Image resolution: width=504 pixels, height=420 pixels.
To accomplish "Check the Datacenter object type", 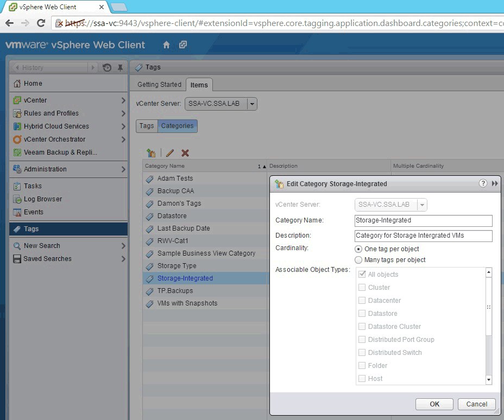I will click(x=362, y=300).
